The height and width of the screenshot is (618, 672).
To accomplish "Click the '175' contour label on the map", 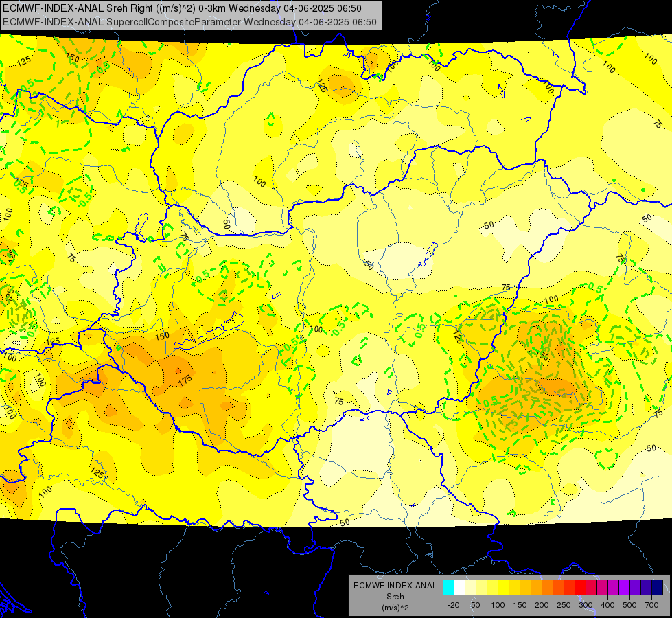I will coord(185,380).
